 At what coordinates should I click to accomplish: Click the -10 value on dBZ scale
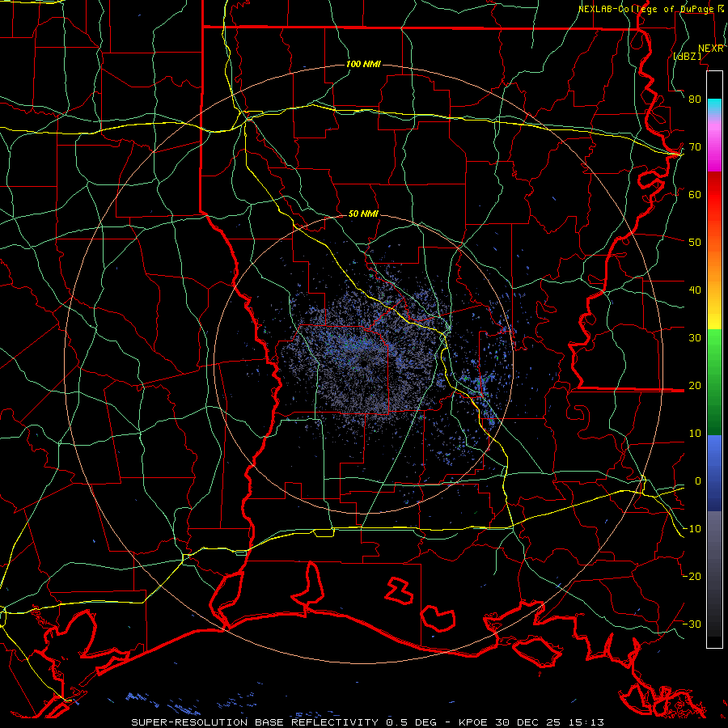point(692,529)
